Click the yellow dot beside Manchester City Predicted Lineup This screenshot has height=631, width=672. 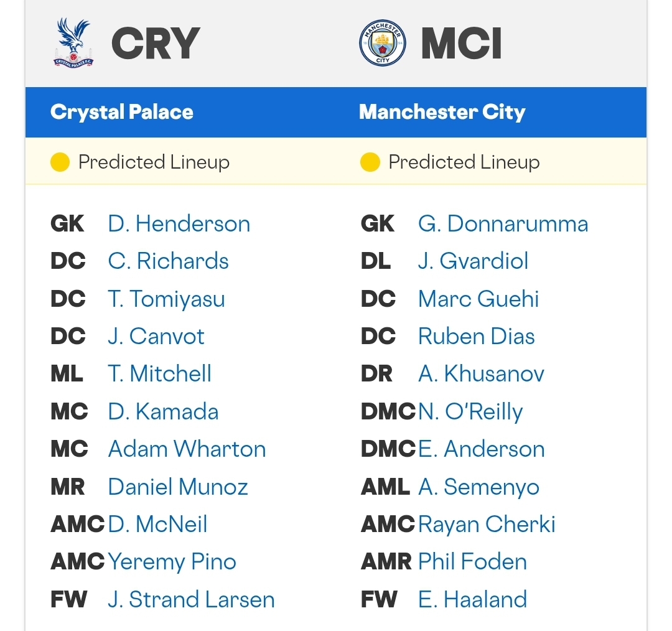coord(370,162)
